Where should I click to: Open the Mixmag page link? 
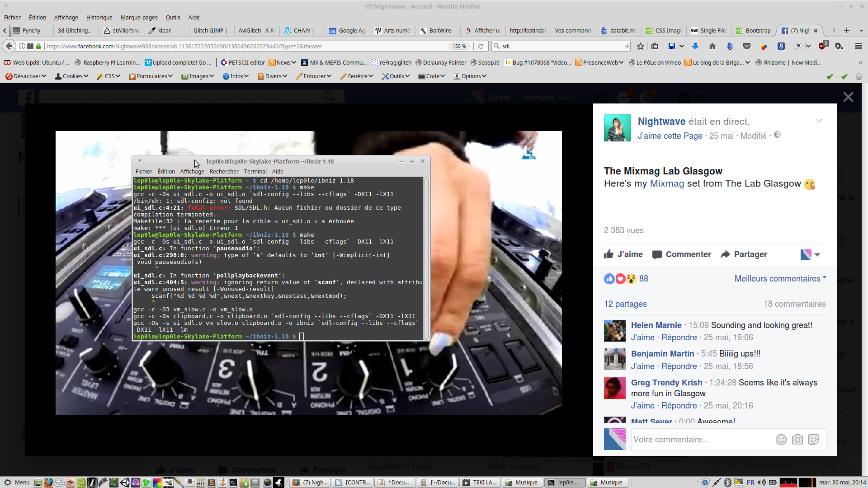coord(667,184)
